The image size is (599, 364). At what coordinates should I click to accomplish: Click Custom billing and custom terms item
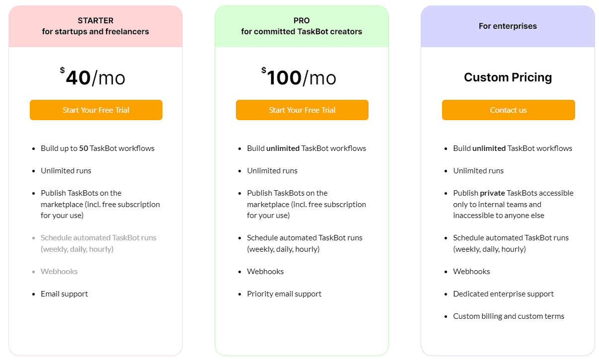[x=509, y=316]
